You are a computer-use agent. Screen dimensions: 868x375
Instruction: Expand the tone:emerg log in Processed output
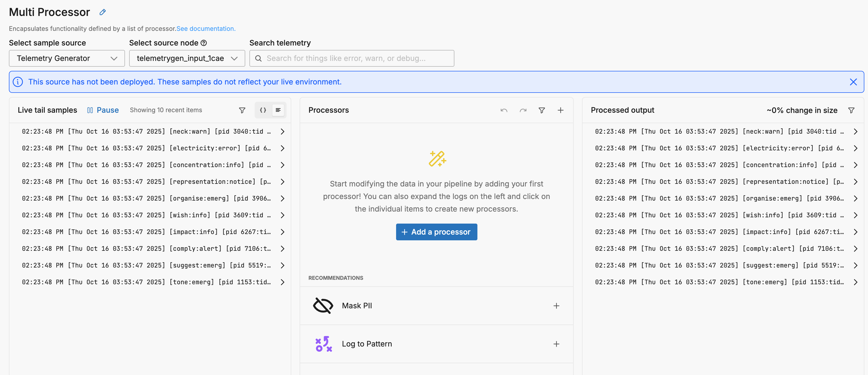[x=855, y=282]
